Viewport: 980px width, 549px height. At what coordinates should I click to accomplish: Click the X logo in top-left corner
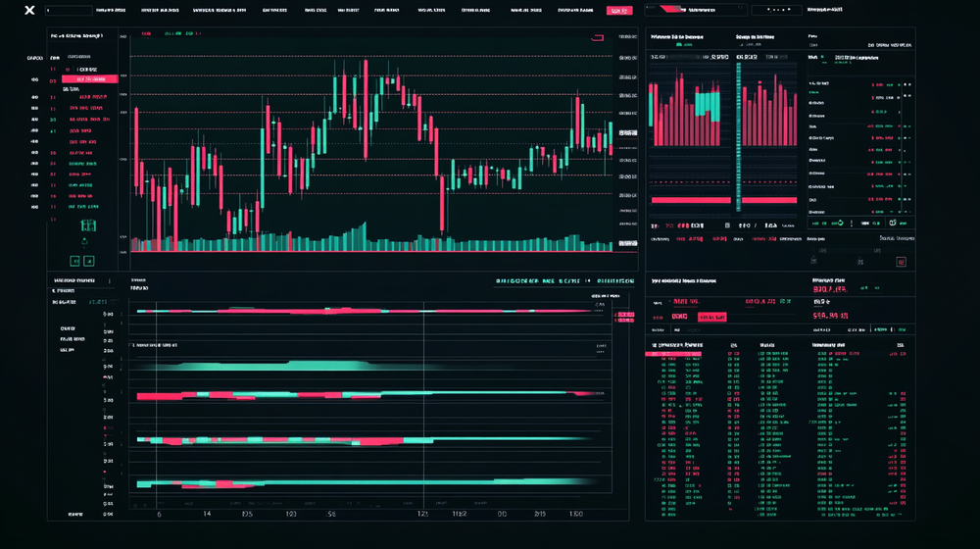(29, 10)
